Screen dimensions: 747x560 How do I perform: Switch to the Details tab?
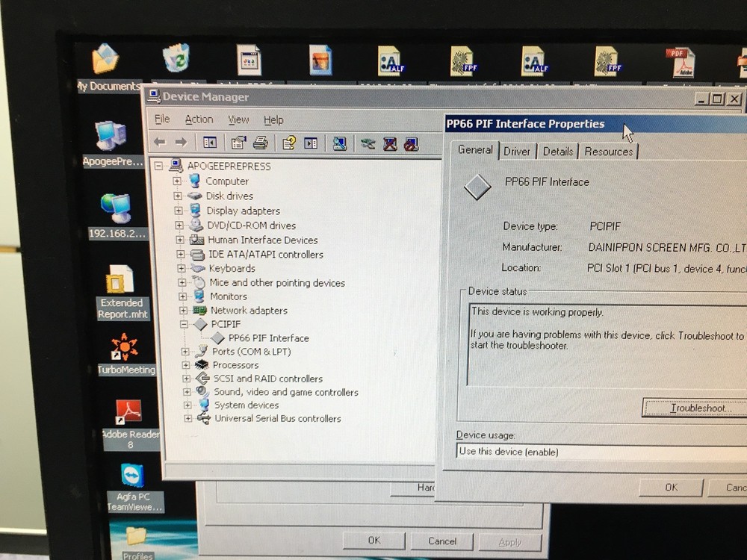click(558, 152)
